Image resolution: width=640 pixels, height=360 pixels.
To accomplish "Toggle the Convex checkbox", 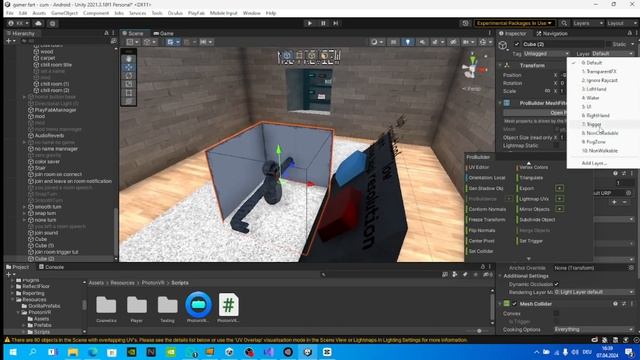I will click(556, 313).
